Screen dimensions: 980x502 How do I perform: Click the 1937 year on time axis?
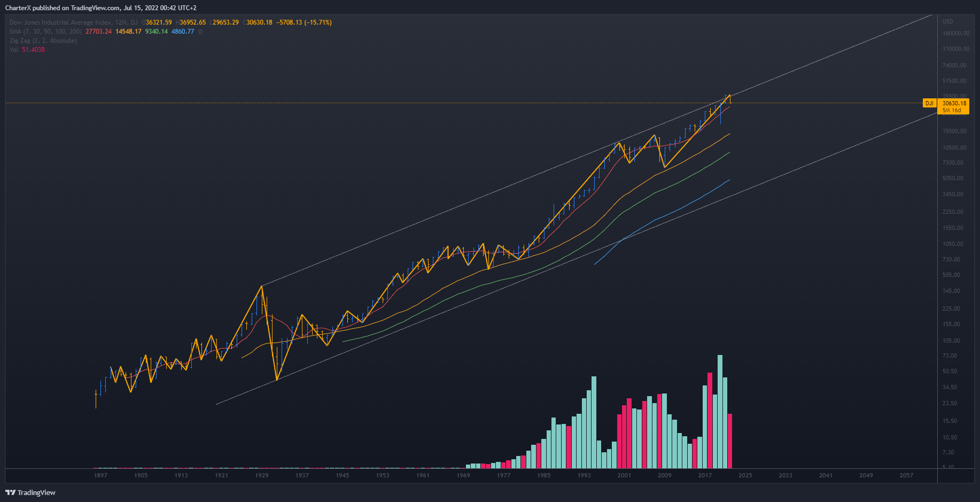[302, 475]
